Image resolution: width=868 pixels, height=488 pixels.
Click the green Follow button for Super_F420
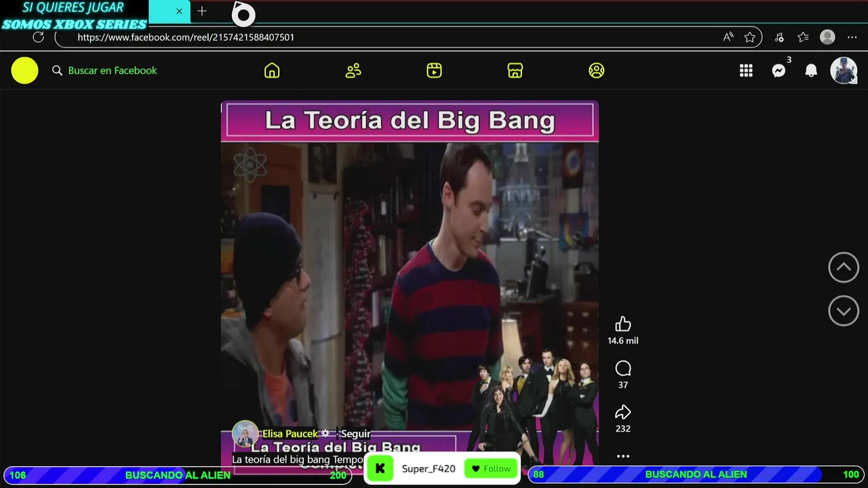pyautogui.click(x=491, y=468)
